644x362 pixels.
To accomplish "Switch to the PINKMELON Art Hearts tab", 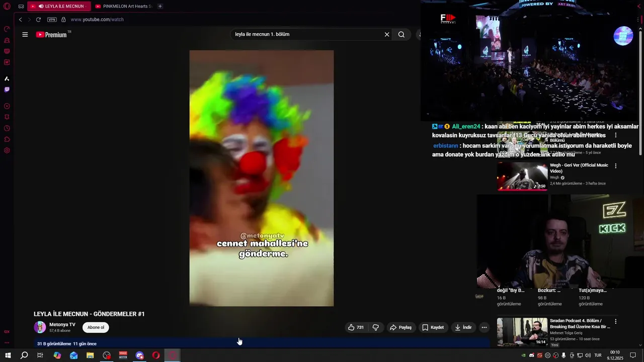I will [123, 7].
